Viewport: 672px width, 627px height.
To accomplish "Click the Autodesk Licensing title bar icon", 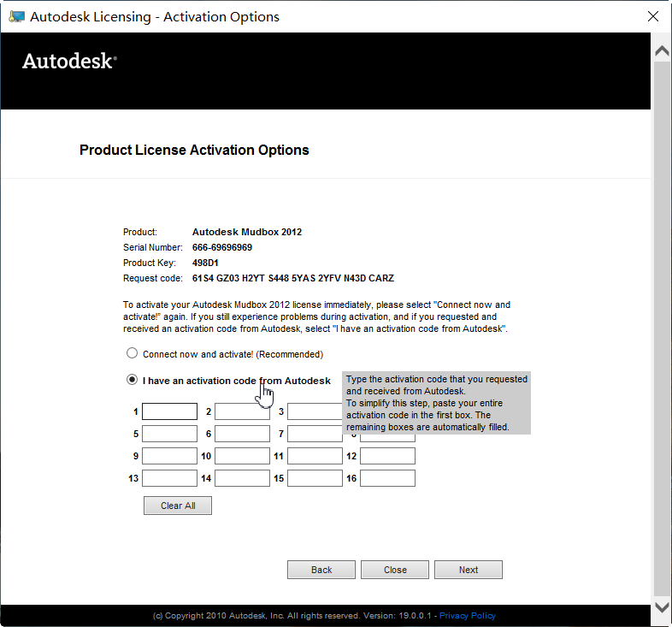I will click(17, 17).
